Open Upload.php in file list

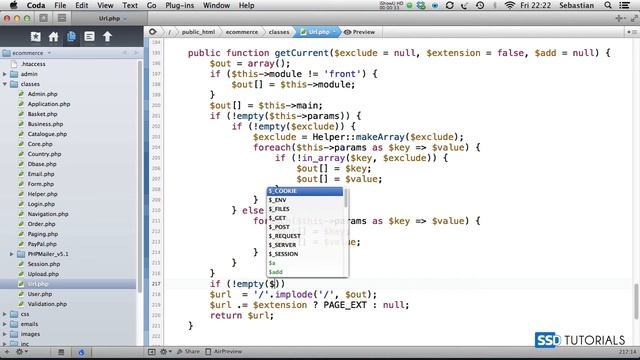[43, 274]
